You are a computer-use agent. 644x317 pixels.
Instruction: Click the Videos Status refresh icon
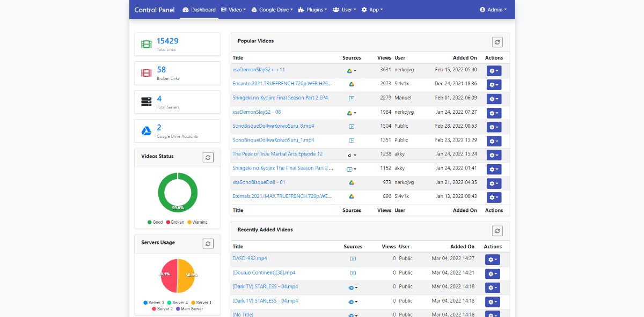point(208,157)
